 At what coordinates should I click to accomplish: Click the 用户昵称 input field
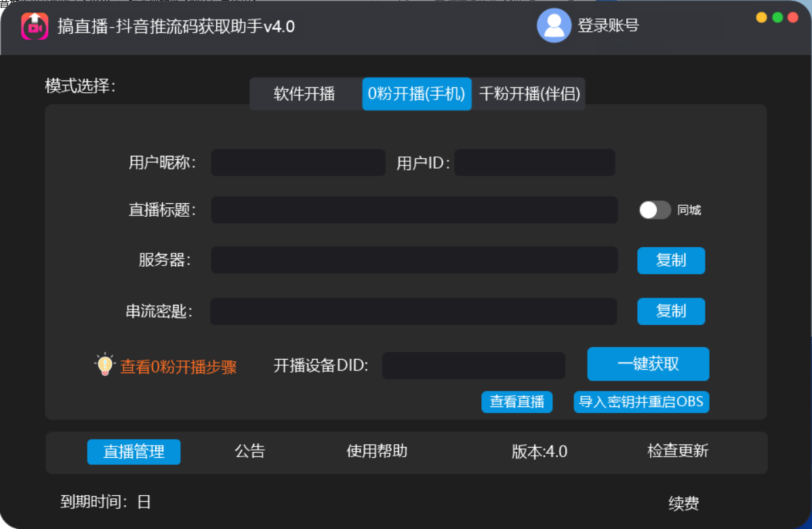(x=298, y=163)
